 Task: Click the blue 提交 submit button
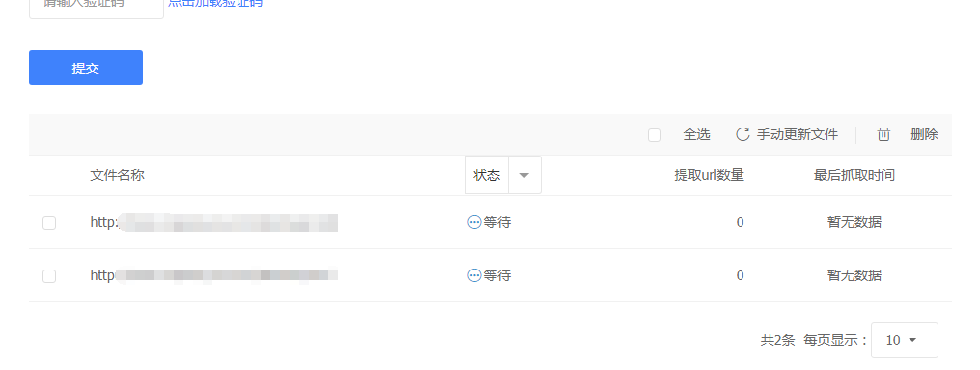tap(86, 68)
